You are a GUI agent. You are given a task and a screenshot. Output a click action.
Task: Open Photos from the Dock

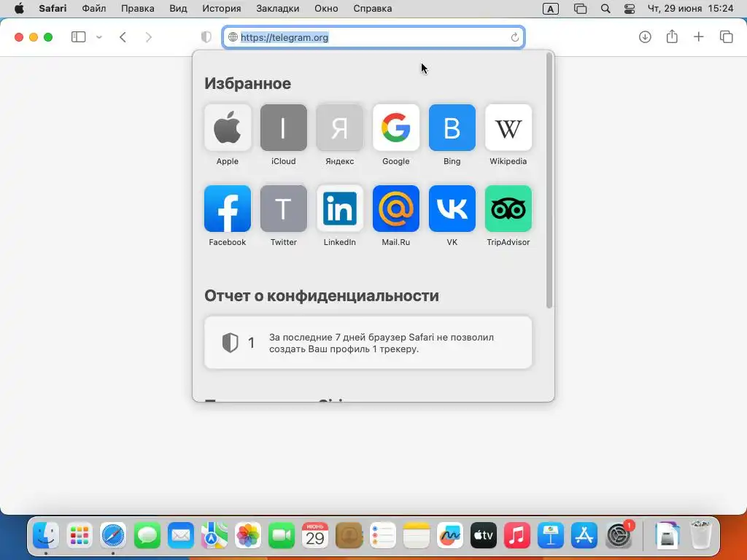pyautogui.click(x=248, y=536)
